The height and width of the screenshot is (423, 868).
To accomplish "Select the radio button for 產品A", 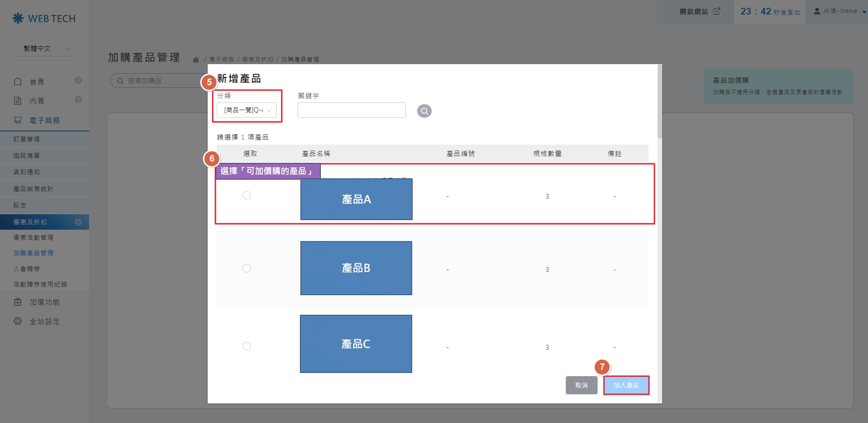I will point(247,195).
